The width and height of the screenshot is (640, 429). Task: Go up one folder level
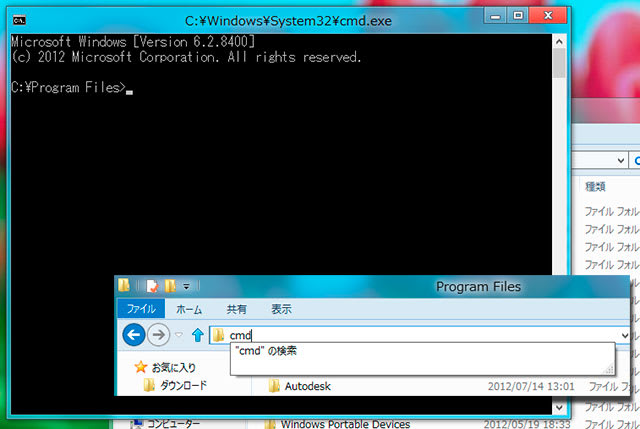tap(198, 335)
